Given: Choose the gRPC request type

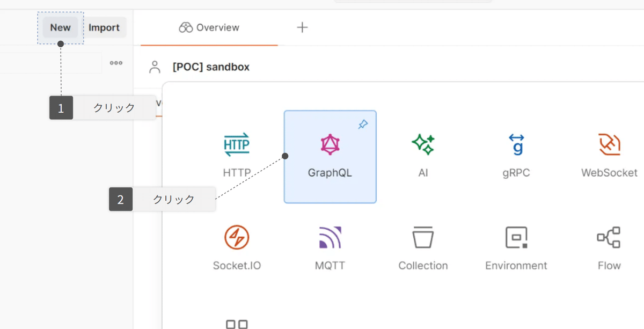Looking at the screenshot, I should 516,156.
